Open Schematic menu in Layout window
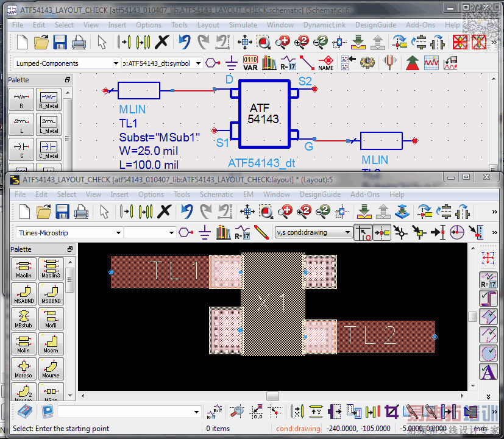 pyautogui.click(x=216, y=195)
